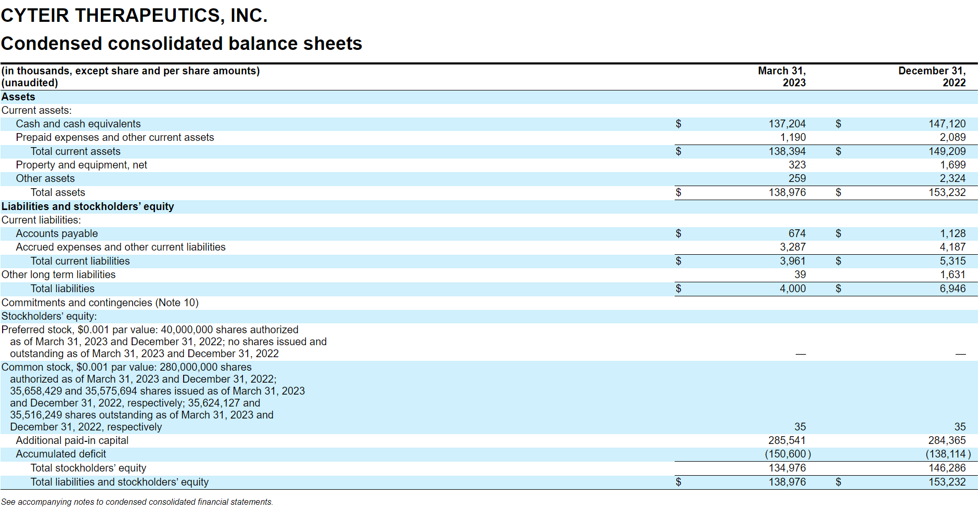Click the value 138,394
980x510 pixels.
coord(787,151)
